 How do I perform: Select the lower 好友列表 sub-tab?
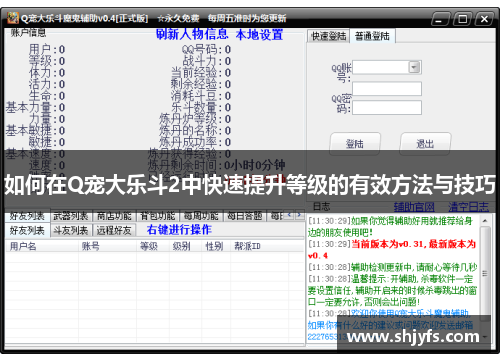tap(27, 230)
